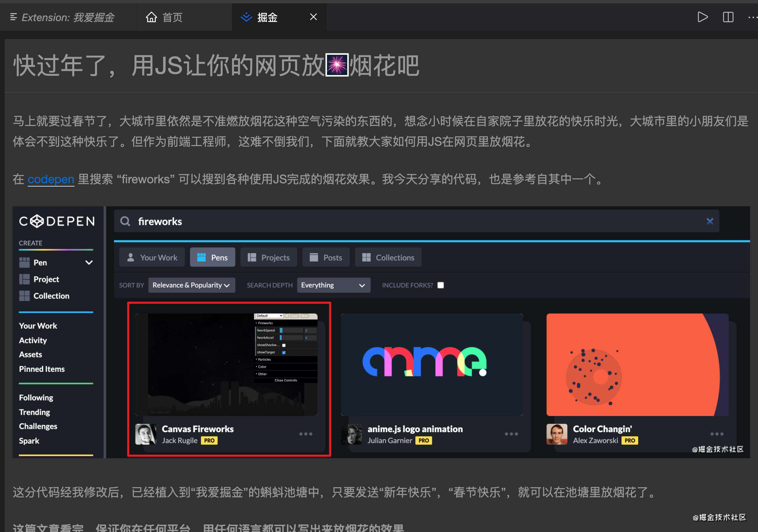Open the anime.js logo animation thumbnail

coord(432,365)
